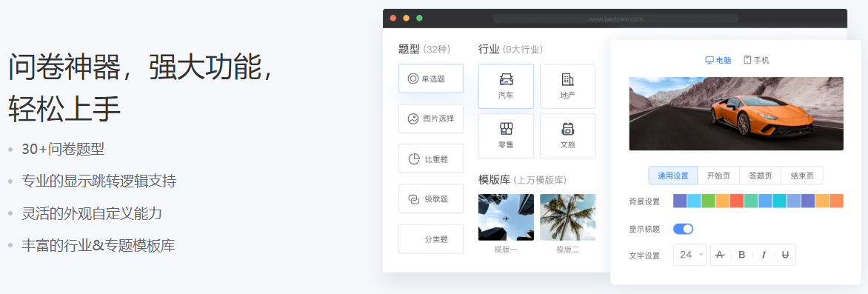This screenshot has width=868, height=294.
Task: Toggle underline text formatting
Action: 785,255
